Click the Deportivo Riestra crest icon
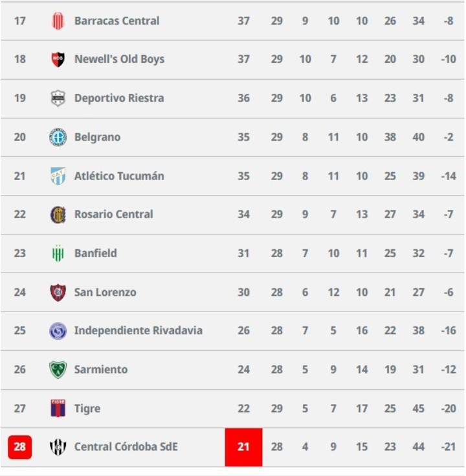466x476 pixels. (58, 98)
